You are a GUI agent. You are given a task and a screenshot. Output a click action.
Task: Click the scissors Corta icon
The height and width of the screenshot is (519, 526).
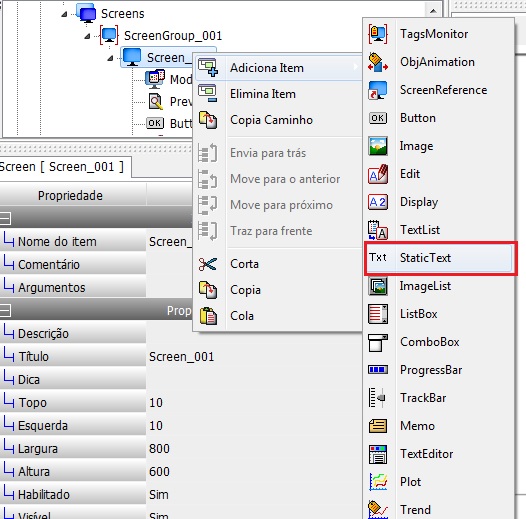[208, 264]
